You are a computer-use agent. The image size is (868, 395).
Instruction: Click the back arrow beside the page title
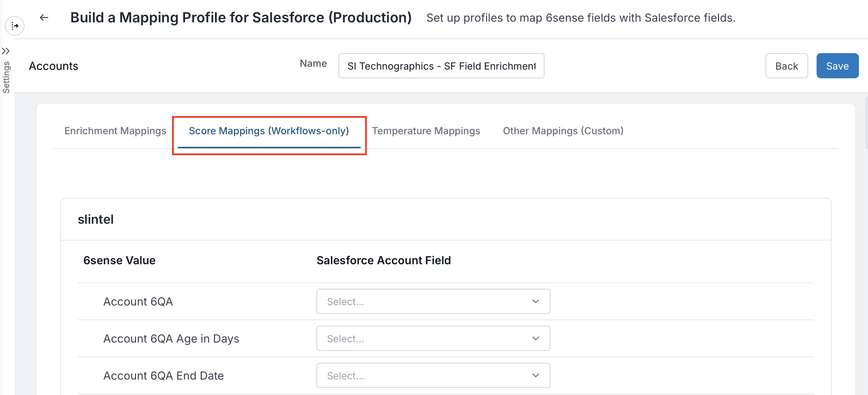(x=44, y=17)
